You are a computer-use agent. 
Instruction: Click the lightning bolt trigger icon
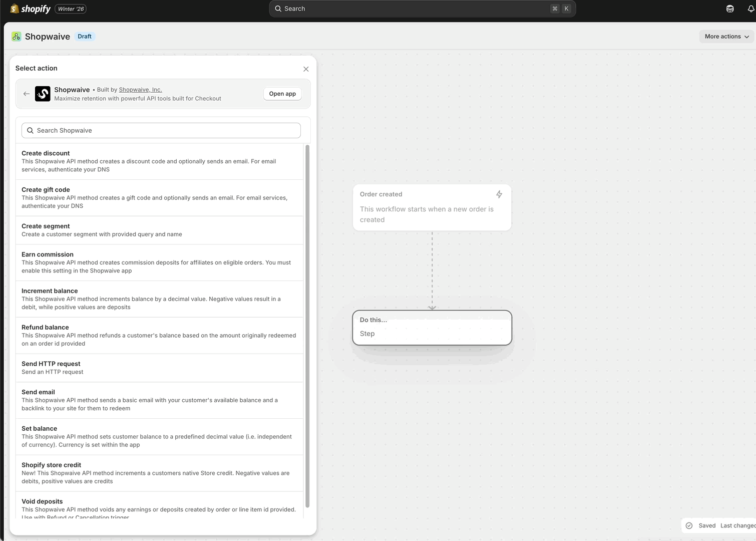coord(499,194)
